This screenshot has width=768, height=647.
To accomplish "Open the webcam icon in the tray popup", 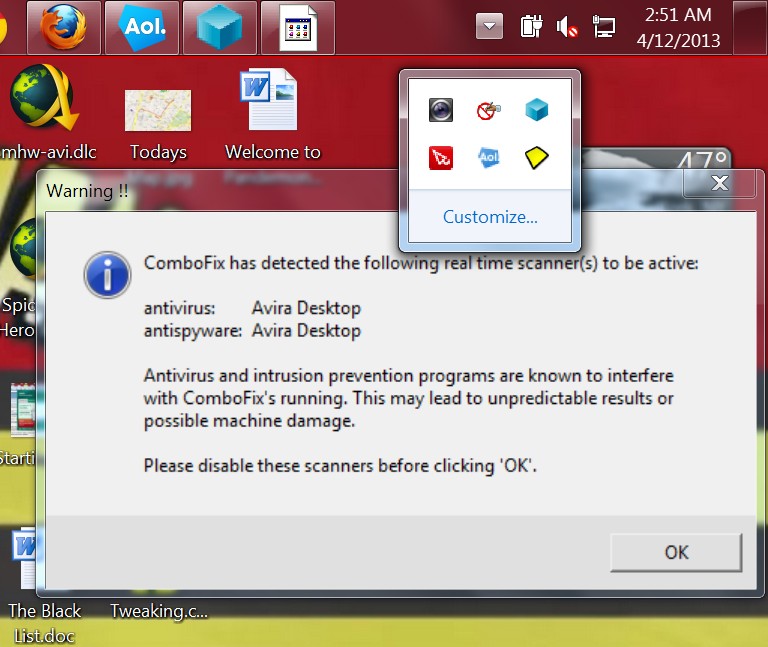I will pyautogui.click(x=441, y=110).
